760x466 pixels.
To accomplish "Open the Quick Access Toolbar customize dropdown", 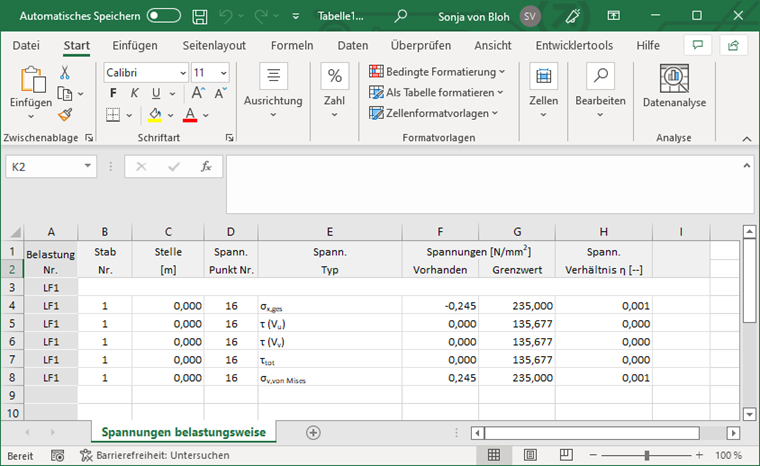I will tap(296, 16).
